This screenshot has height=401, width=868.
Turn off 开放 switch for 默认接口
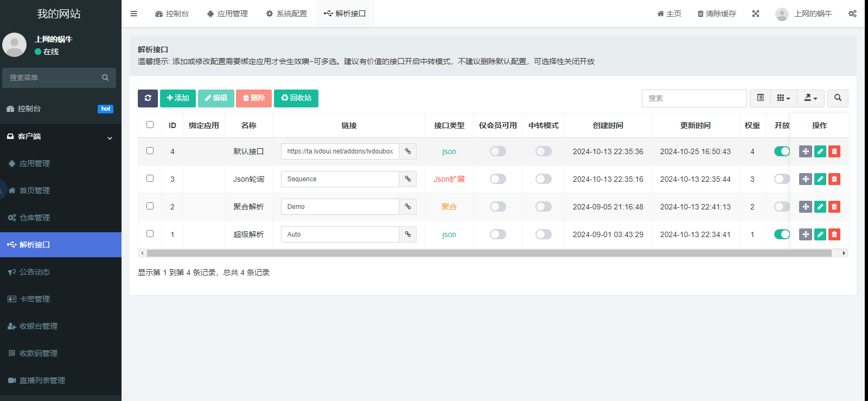pyautogui.click(x=782, y=151)
